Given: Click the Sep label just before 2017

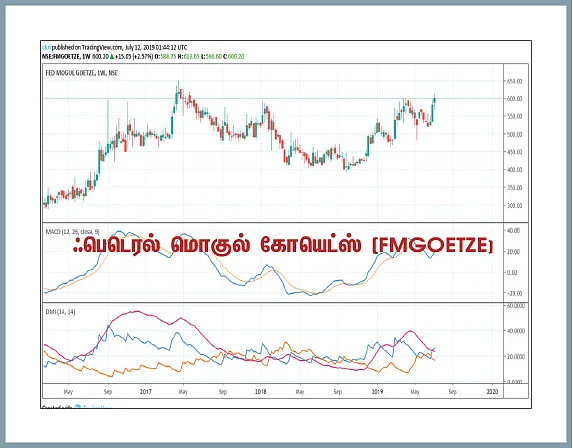Looking at the screenshot, I should pos(107,392).
